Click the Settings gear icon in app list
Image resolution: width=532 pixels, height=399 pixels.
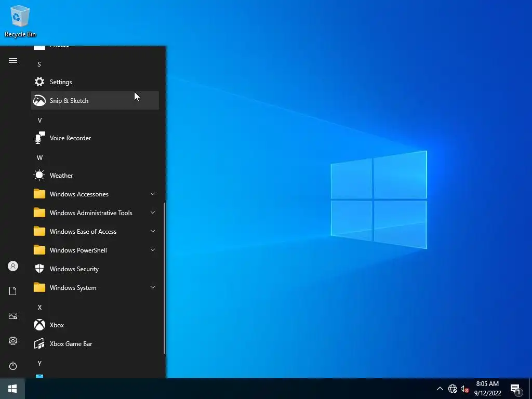(x=39, y=82)
